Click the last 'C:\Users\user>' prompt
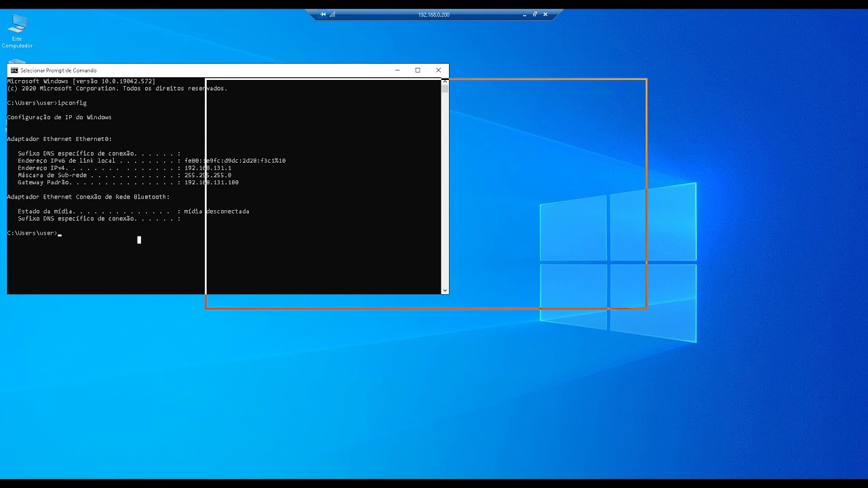The height and width of the screenshot is (488, 868). click(33, 233)
